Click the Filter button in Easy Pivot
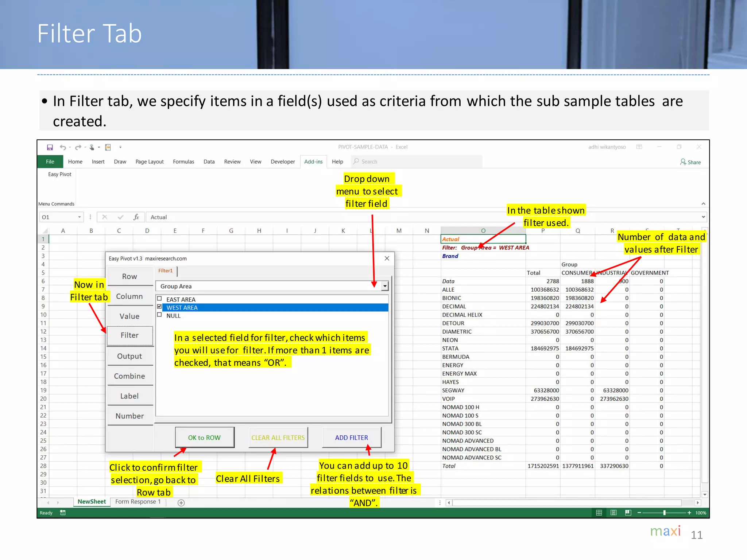 click(x=129, y=335)
